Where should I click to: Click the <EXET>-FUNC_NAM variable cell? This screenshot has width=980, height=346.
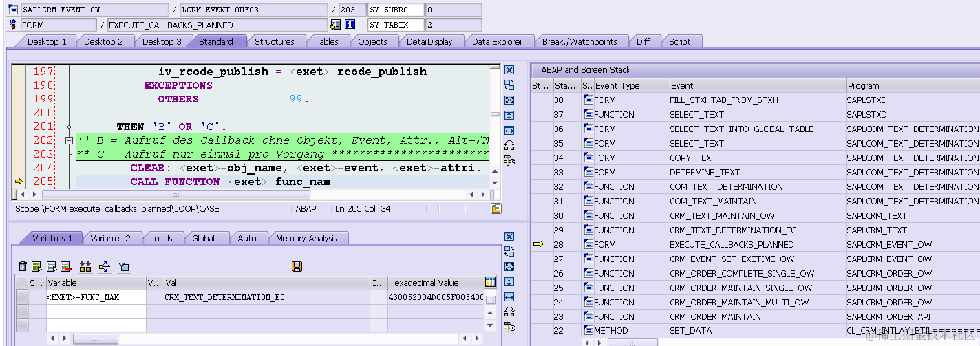coord(96,297)
